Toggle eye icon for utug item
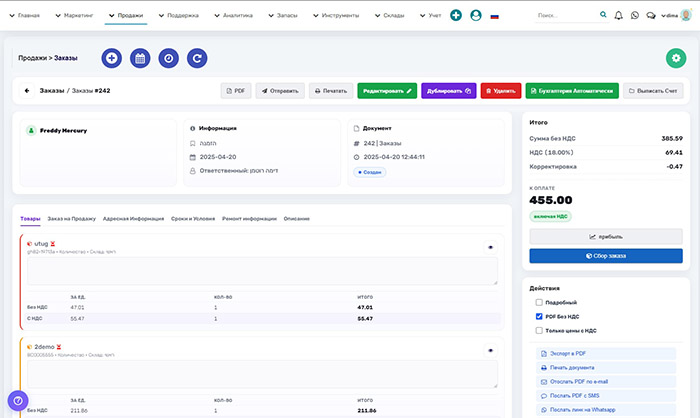This screenshot has height=418, width=700. [x=490, y=246]
